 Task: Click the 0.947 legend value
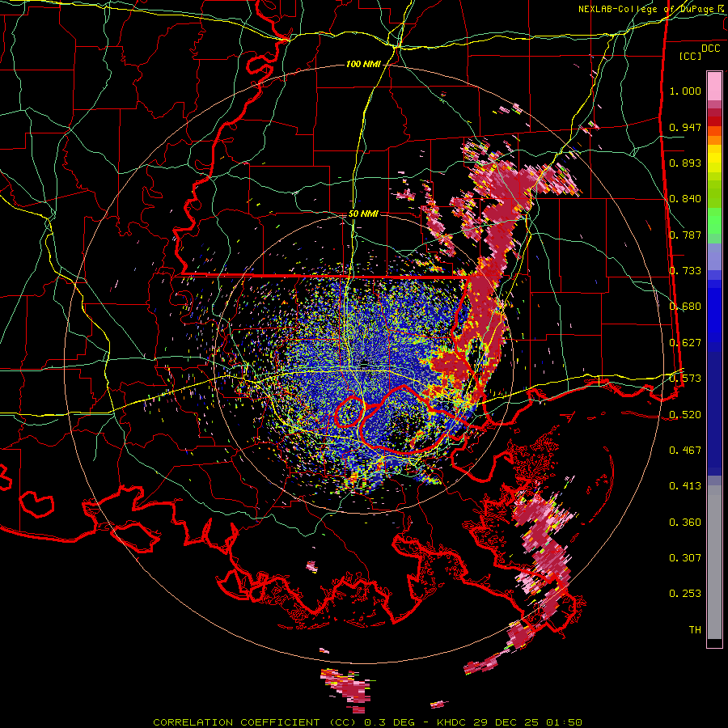(x=685, y=127)
